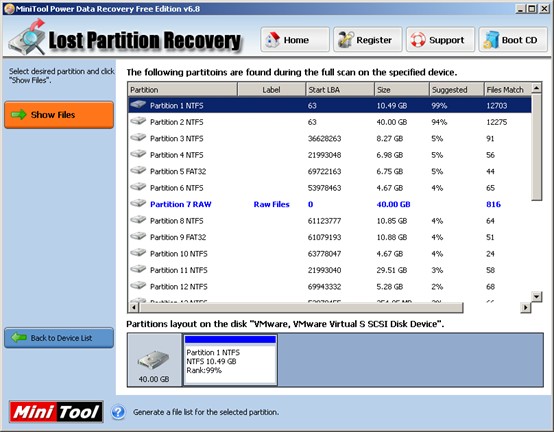Click the drive icon for Partition 3 NTFS
The height and width of the screenshot is (432, 554).
pyautogui.click(x=138, y=137)
